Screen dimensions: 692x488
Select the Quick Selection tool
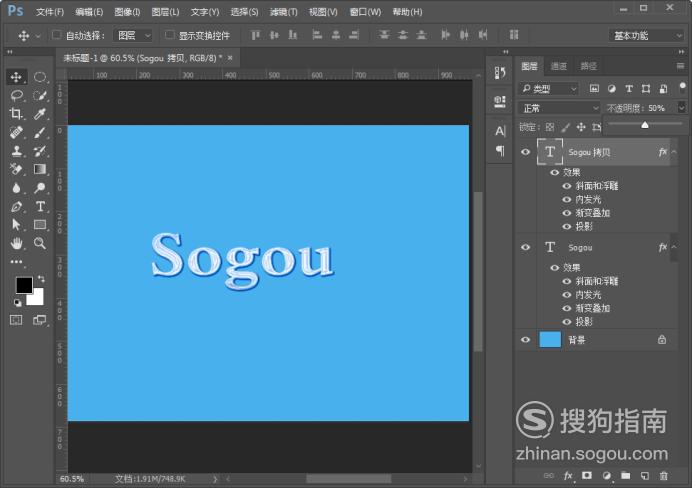pos(40,95)
